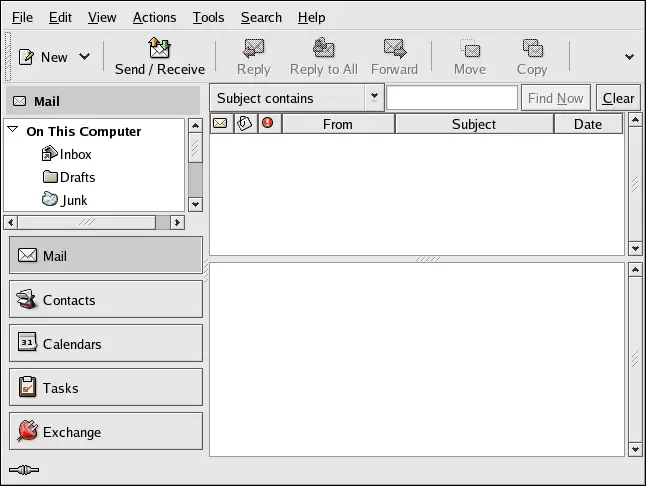Open the Tools menu
Image resolution: width=646 pixels, height=486 pixels.
208,17
